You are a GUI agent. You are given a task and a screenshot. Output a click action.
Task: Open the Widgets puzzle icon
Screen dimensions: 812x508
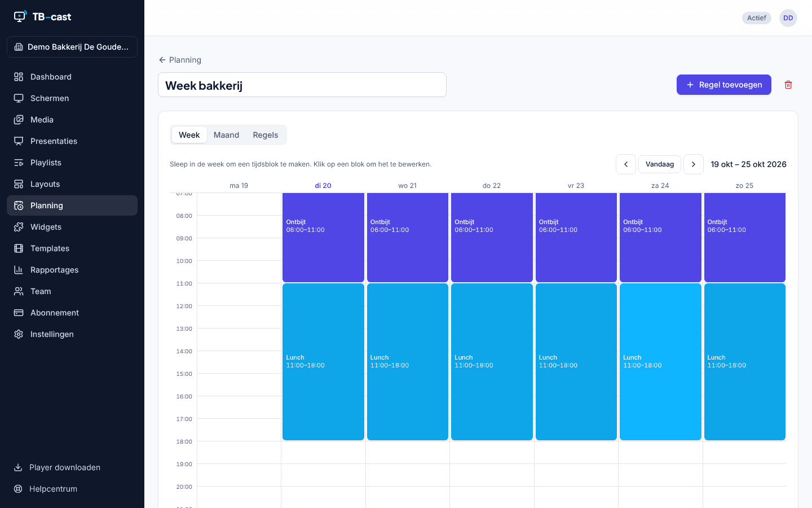19,227
